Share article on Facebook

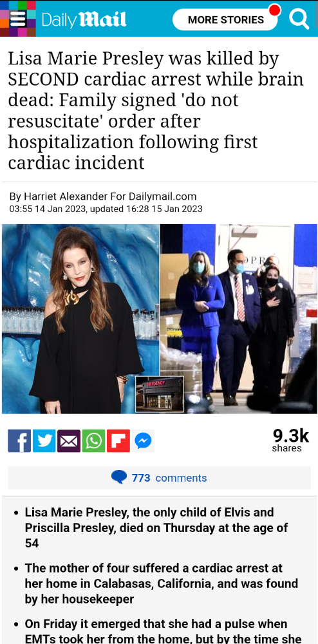(x=19, y=440)
